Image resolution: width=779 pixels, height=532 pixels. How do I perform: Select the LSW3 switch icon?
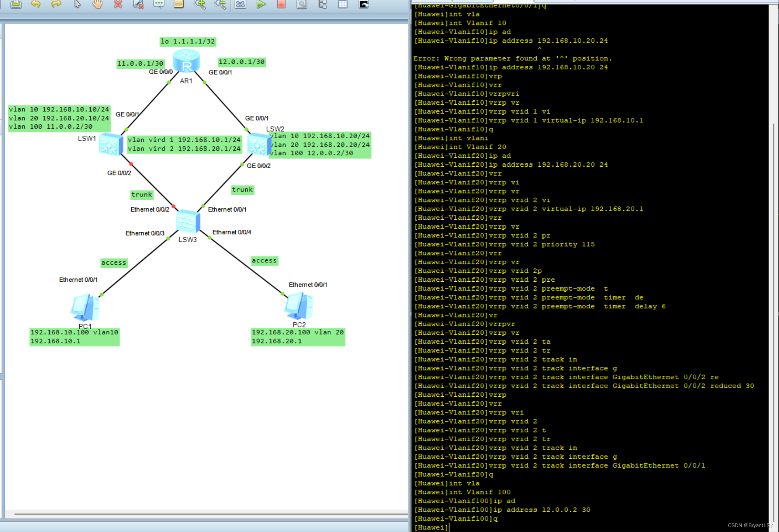click(x=188, y=220)
